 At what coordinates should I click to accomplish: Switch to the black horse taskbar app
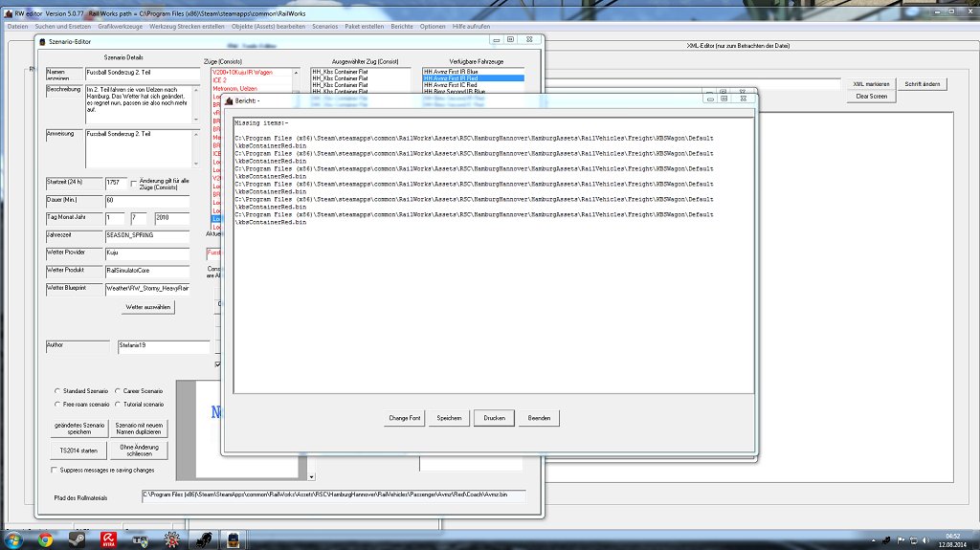[204, 539]
